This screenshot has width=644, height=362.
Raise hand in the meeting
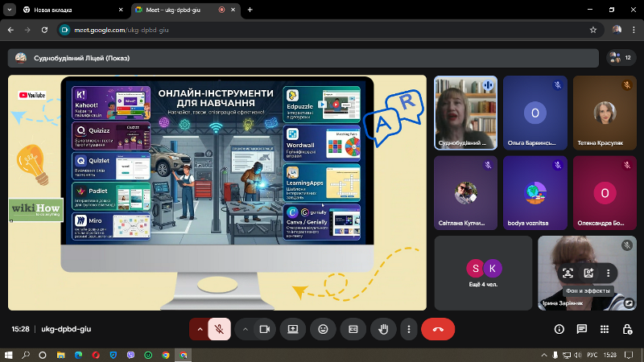[384, 329]
